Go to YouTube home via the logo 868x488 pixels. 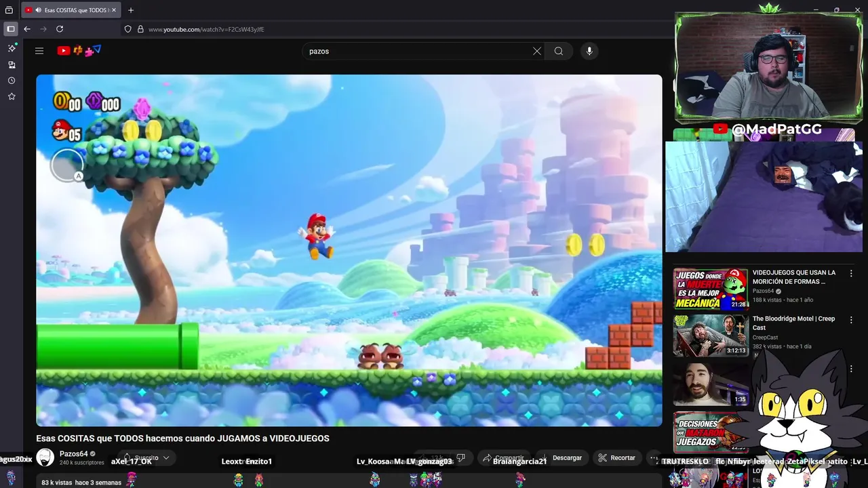(79, 50)
